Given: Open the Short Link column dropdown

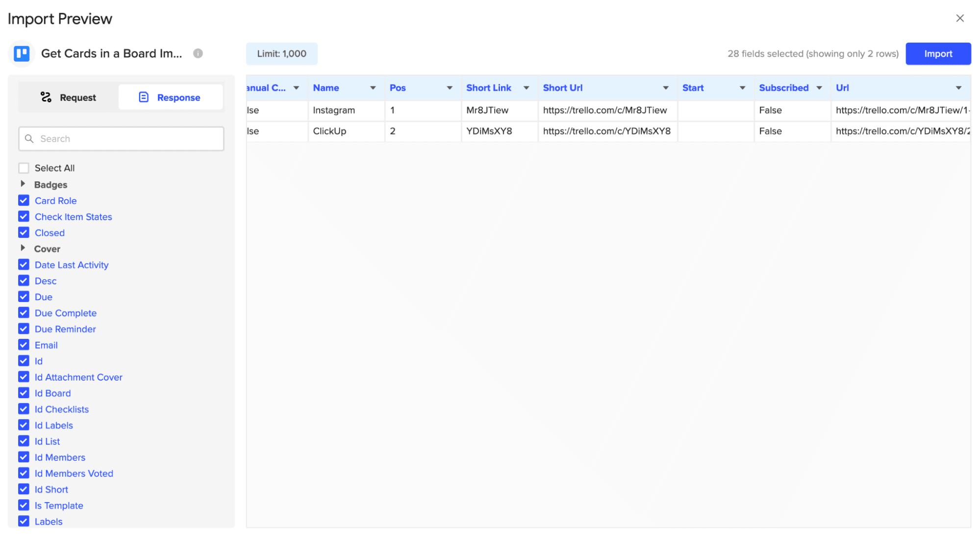Looking at the screenshot, I should (526, 88).
